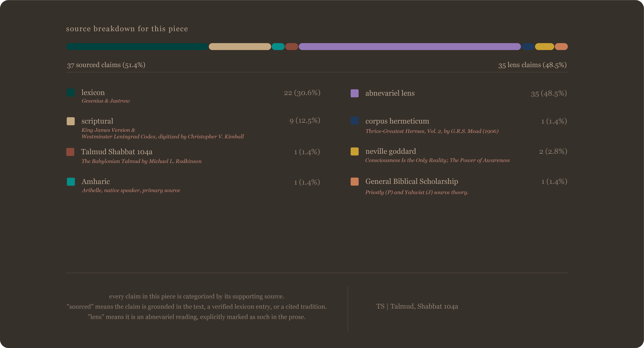Viewport: 644px width, 348px height.
Task: Click the Amharic count '1 (1.4%)'
Action: (x=307, y=182)
